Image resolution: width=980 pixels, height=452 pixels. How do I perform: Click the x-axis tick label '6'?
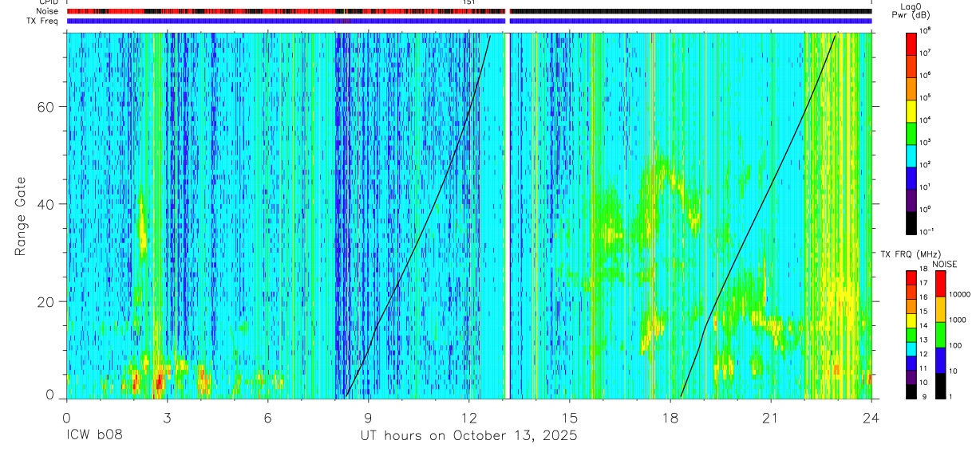pyautogui.click(x=267, y=417)
